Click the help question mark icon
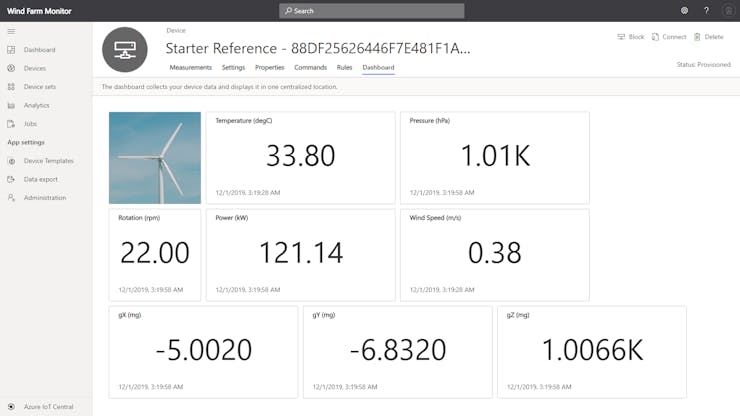Screen dimensions: 740x416 click(706, 10)
